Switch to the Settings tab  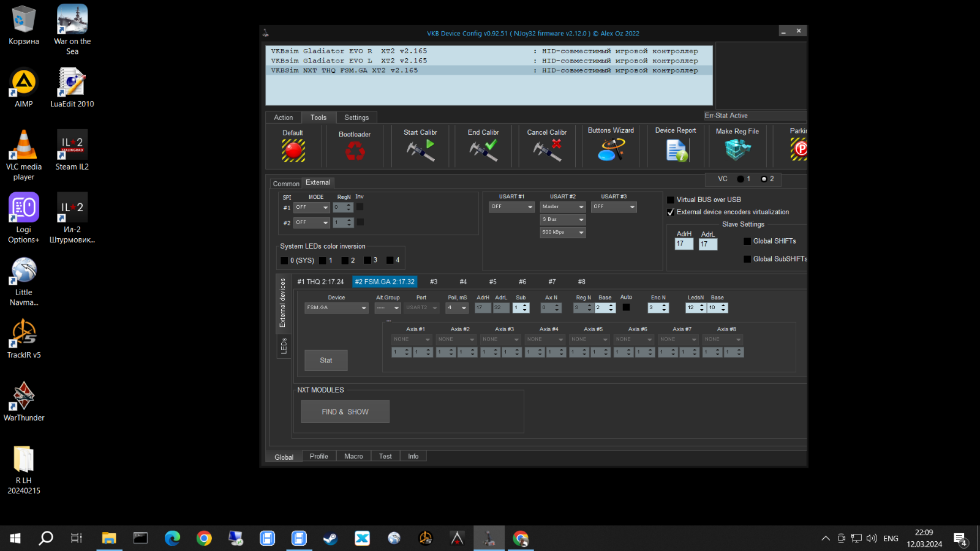tap(356, 118)
